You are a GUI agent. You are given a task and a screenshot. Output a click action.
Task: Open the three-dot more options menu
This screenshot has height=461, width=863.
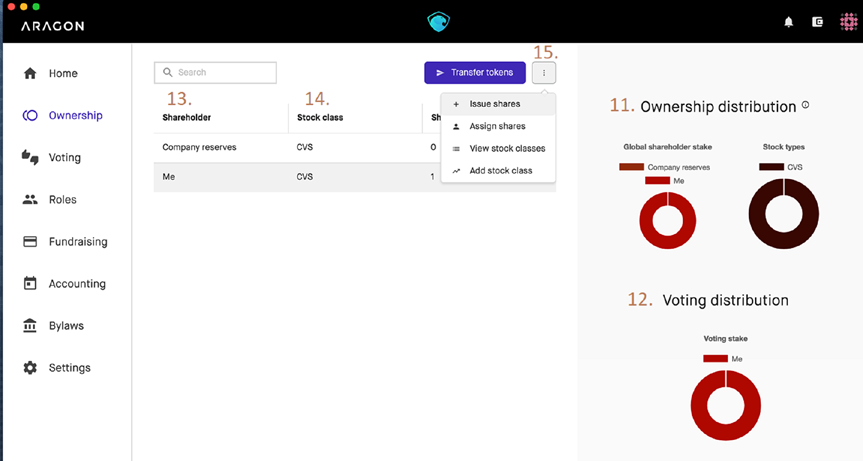click(544, 73)
